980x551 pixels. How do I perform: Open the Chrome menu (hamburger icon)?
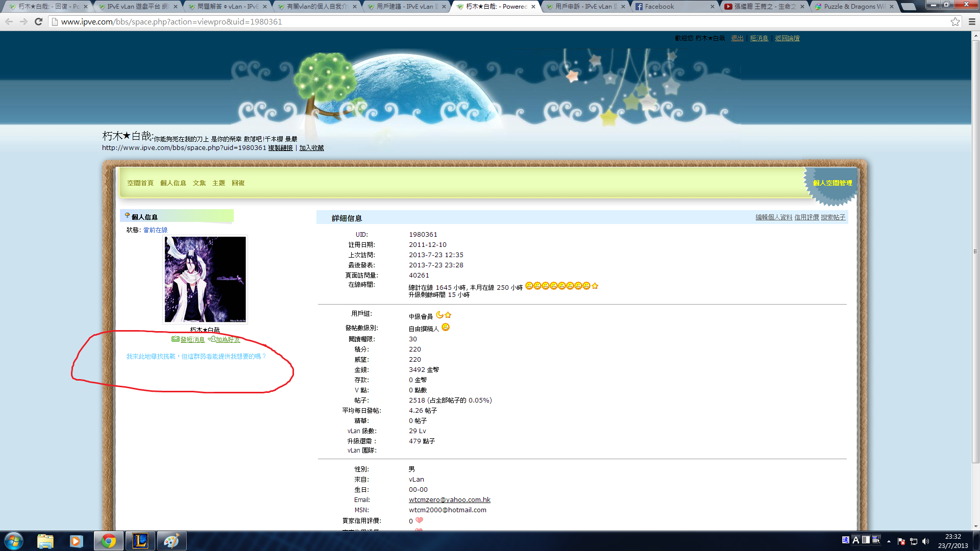(972, 21)
